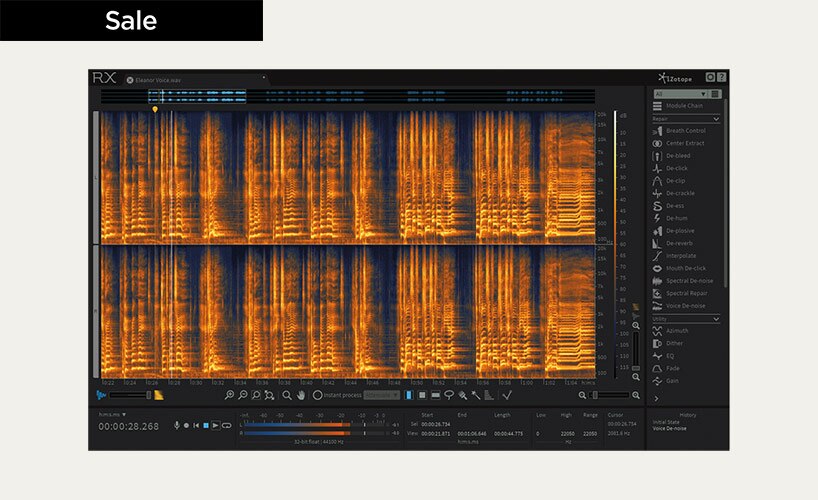Switch to the Eleanor Voice.wav tab
The width and height of the screenshot is (818, 500).
point(158,80)
